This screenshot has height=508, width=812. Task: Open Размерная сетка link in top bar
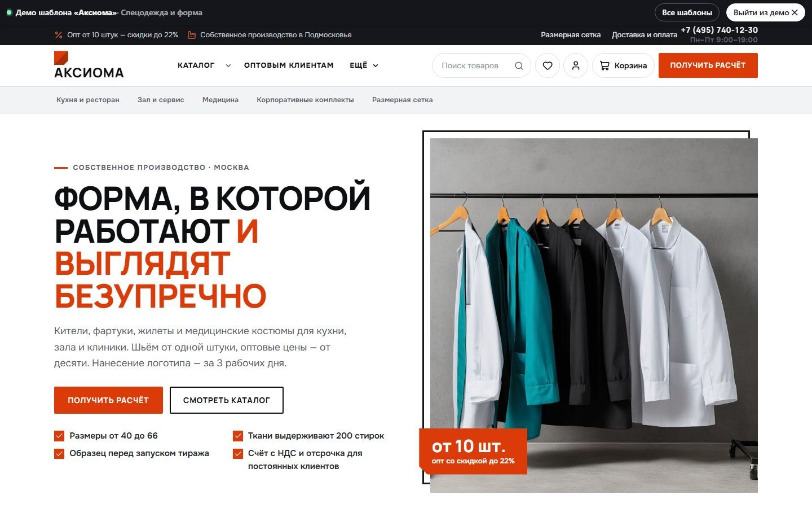[x=571, y=35]
